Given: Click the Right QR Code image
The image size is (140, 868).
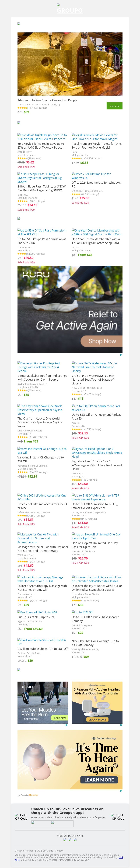Looking at the screenshot, I should (x=118, y=817).
